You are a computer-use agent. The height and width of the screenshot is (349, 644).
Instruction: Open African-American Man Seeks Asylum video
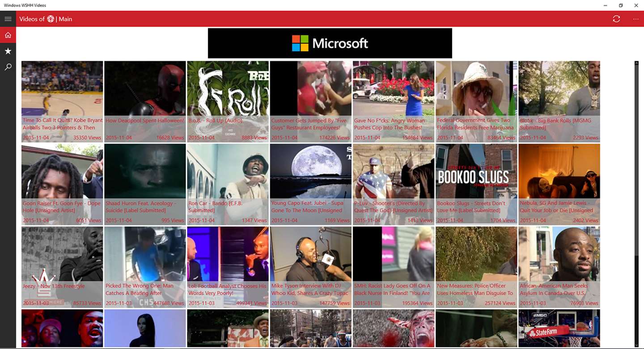tap(559, 267)
